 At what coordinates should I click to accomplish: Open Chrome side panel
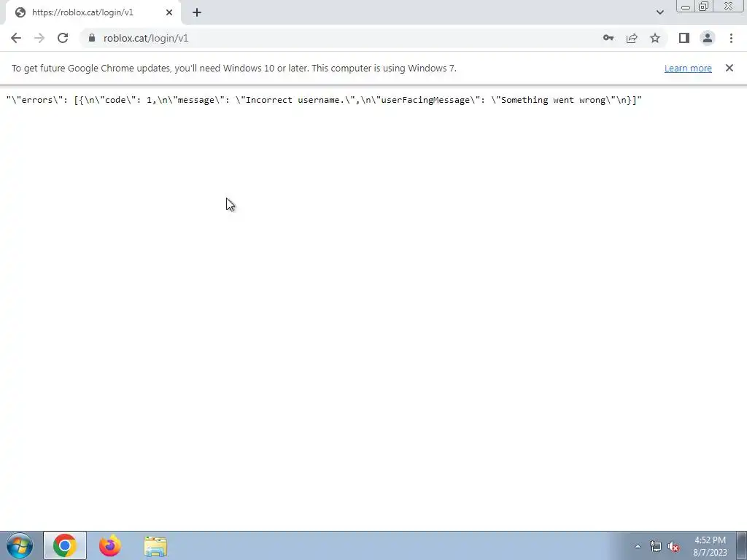pyautogui.click(x=684, y=38)
